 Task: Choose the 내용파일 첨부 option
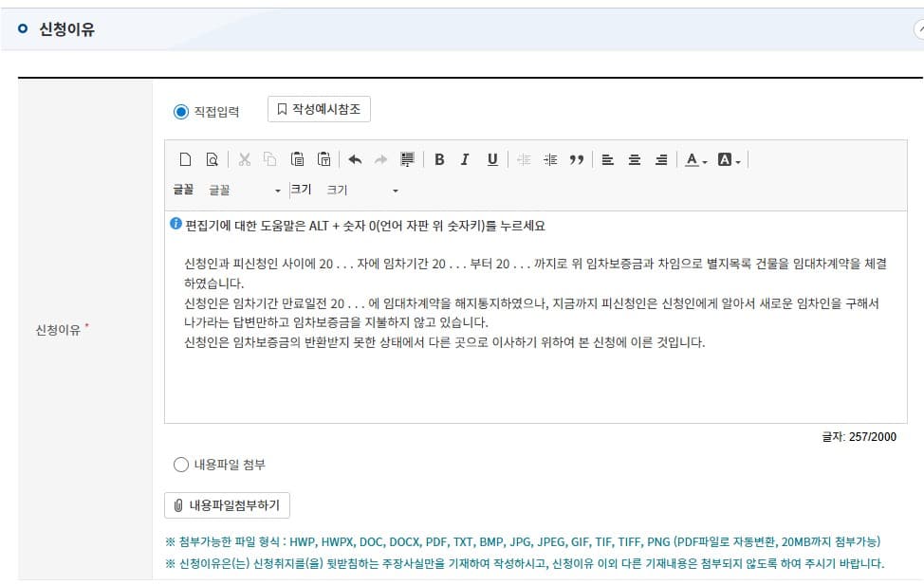tap(183, 464)
